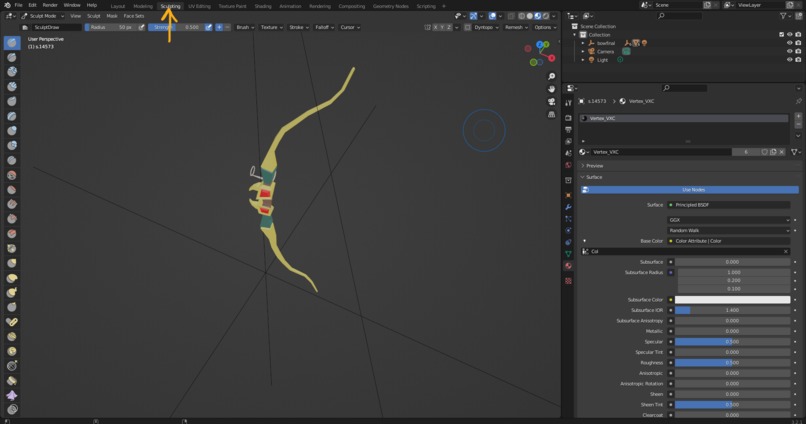Viewport: 806px width, 424px height.
Task: Open the Texture properties tab
Action: (x=568, y=281)
